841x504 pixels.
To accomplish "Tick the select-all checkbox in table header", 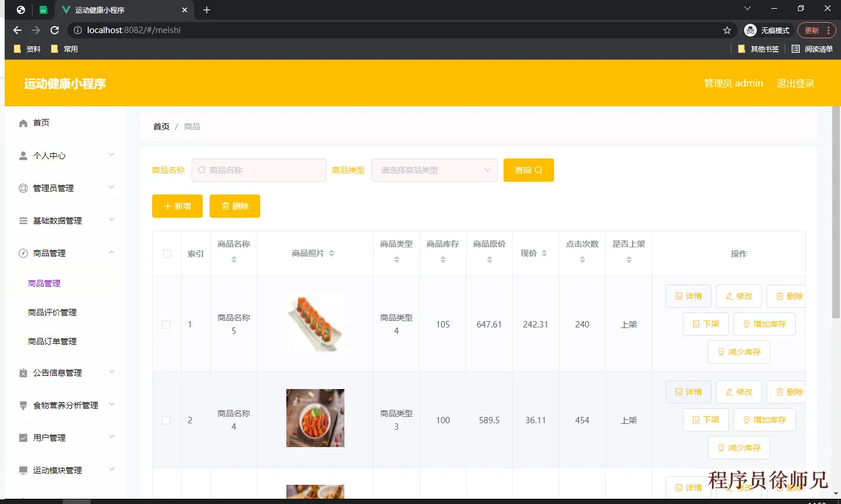I will click(x=167, y=254).
